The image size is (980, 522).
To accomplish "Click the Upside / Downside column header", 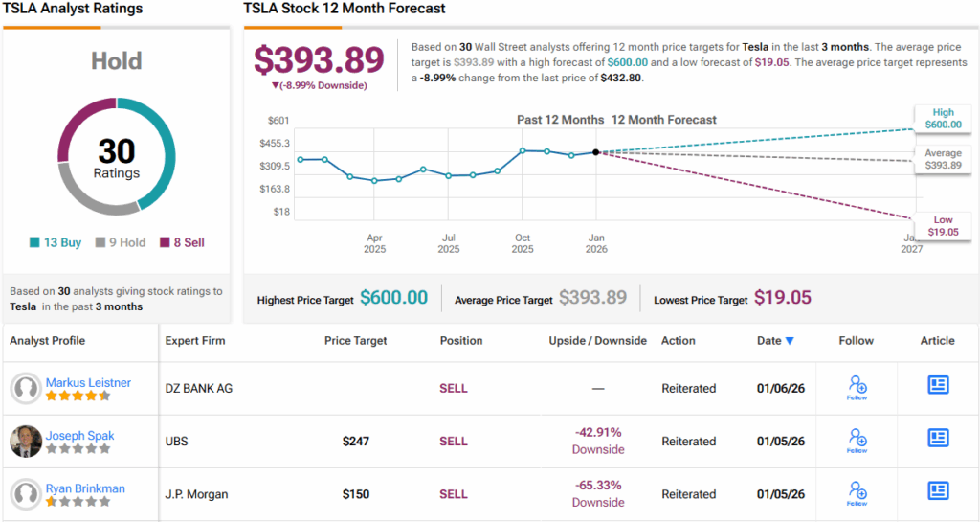I will [597, 341].
